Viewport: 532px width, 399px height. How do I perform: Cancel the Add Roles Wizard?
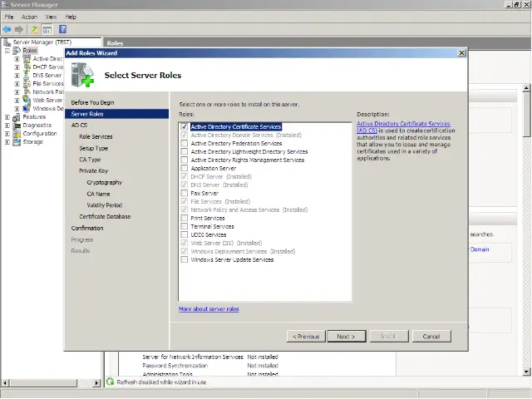[x=431, y=336]
